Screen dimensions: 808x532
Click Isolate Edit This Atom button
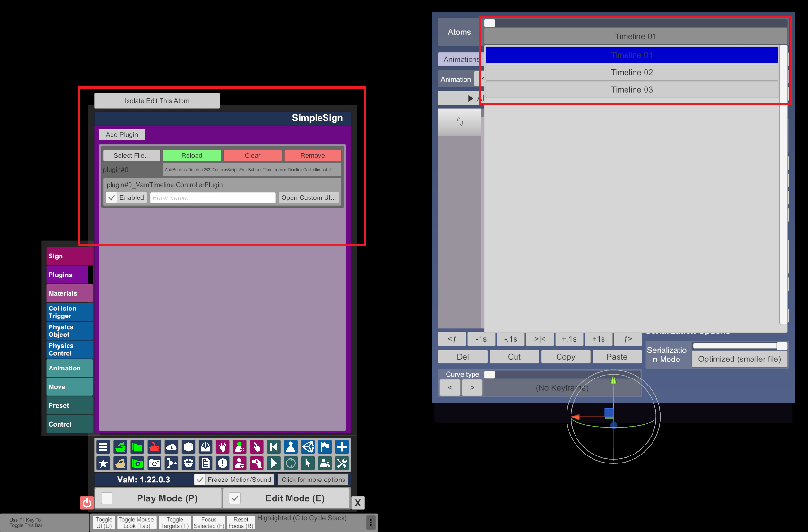coord(157,101)
